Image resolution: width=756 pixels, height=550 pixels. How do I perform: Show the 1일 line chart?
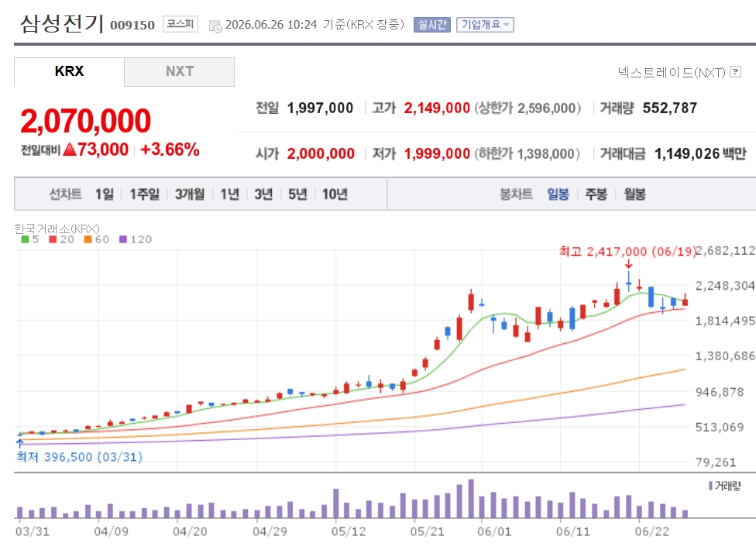point(105,194)
